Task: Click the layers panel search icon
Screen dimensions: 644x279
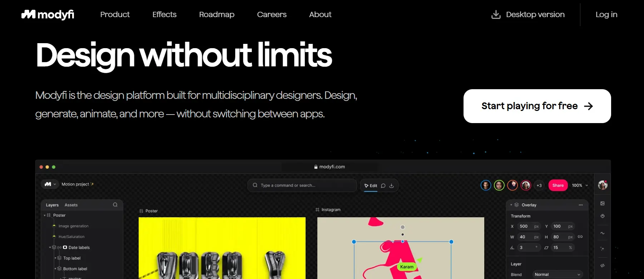Action: [x=115, y=205]
